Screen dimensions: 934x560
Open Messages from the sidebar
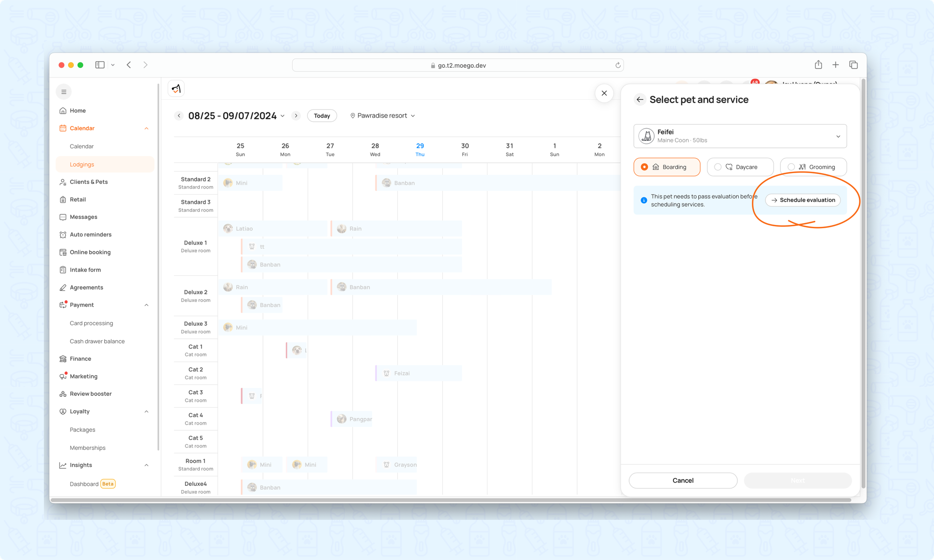[83, 217]
